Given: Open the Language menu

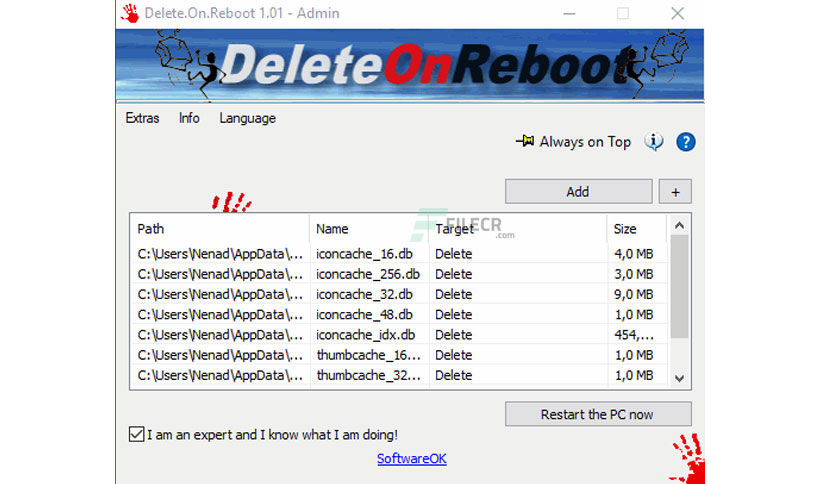Looking at the screenshot, I should tap(247, 118).
